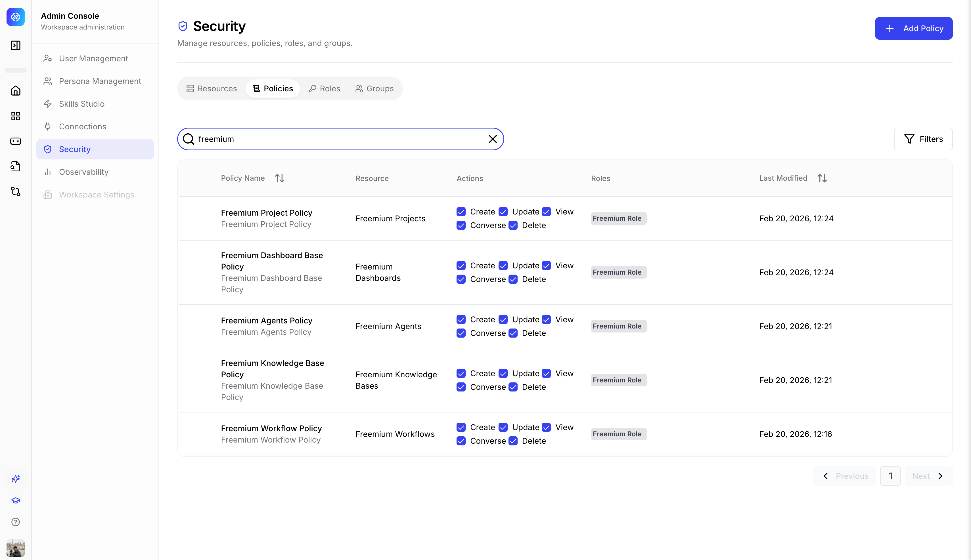This screenshot has height=560, width=971.
Task: Click the Next page button
Action: point(929,476)
